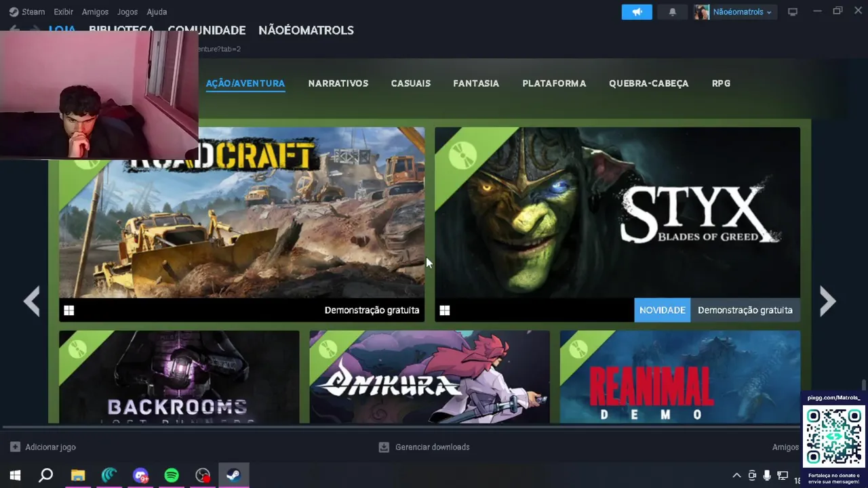Image resolution: width=868 pixels, height=488 pixels.
Task: Click the camera icon left of the tray microphone
Action: click(752, 476)
